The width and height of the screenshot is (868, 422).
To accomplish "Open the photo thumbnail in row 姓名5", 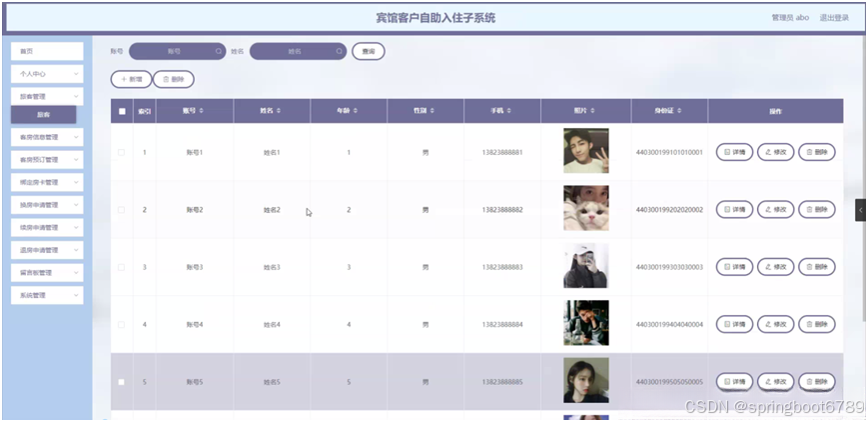I will click(585, 380).
